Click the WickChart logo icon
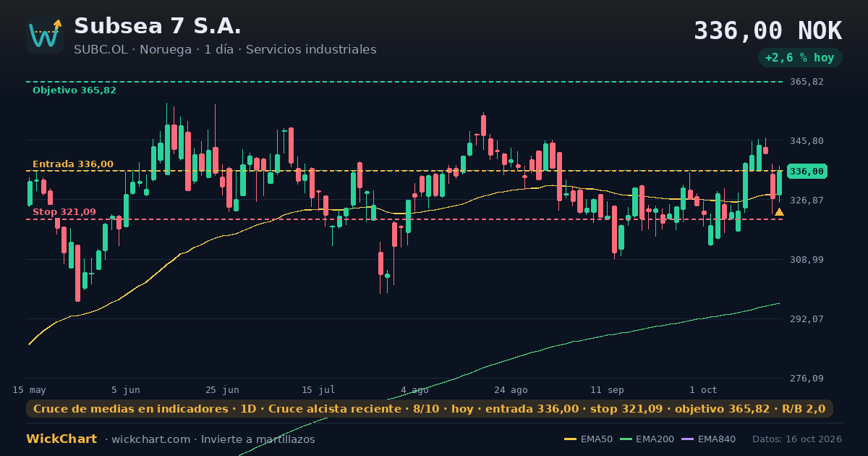The height and width of the screenshot is (456, 868). pyautogui.click(x=45, y=35)
